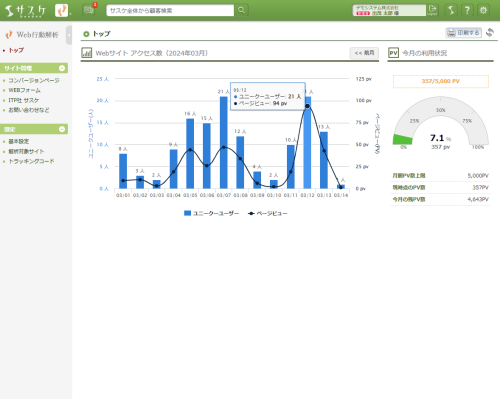Image resolution: width=500 pixels, height=399 pixels.
Task: Click the magnifier search button
Action: coord(241,10)
